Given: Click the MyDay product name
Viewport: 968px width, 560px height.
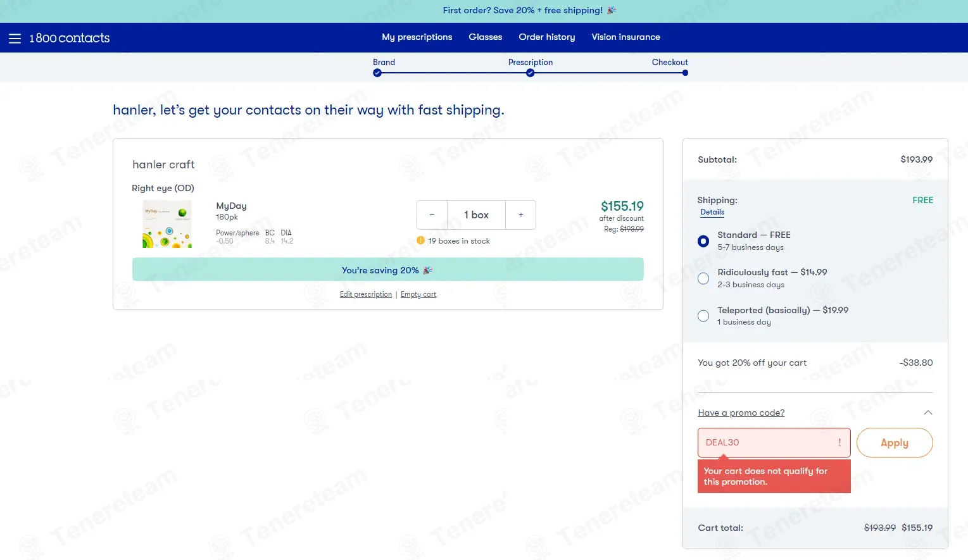Looking at the screenshot, I should coord(231,206).
